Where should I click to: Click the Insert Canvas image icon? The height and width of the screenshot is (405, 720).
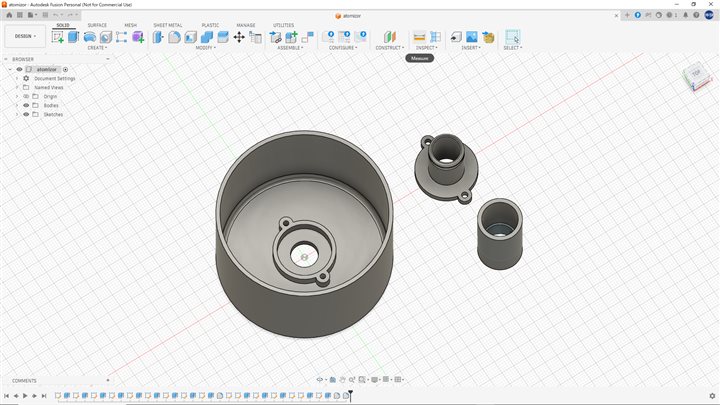(x=472, y=37)
